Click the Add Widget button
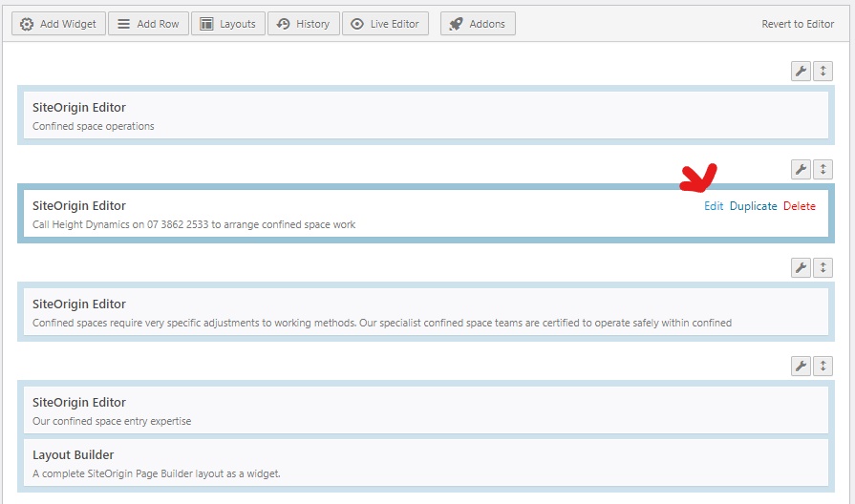Screen dimensions: 855x504 pyautogui.click(x=58, y=24)
